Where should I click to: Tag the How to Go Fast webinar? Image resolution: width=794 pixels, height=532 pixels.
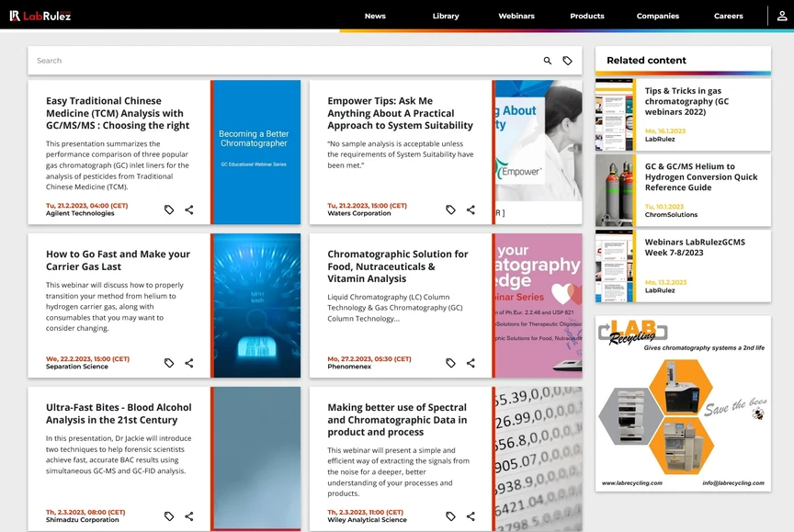point(169,363)
